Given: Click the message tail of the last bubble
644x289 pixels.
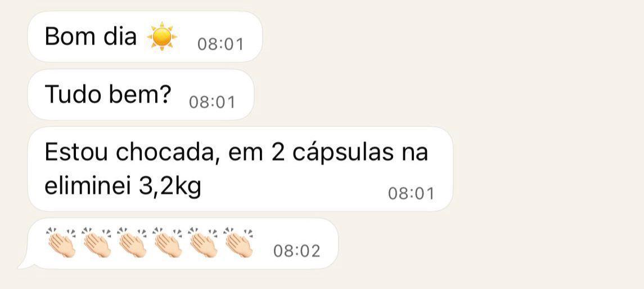Looking at the screenshot, I should (x=25, y=263).
